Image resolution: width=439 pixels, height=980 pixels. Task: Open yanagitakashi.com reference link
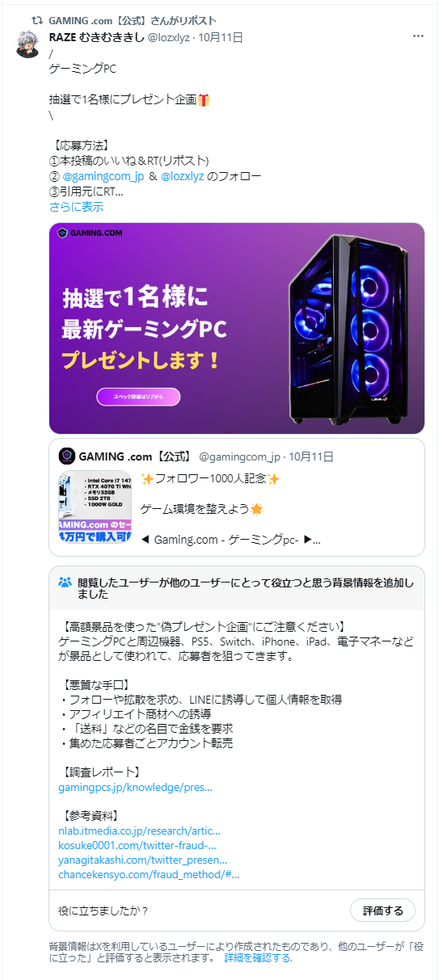click(142, 859)
